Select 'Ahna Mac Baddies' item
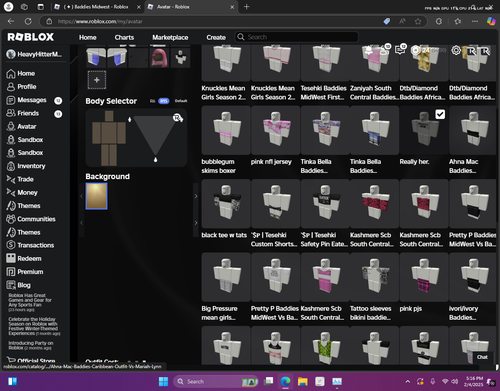The image size is (500, 391). [x=473, y=141]
